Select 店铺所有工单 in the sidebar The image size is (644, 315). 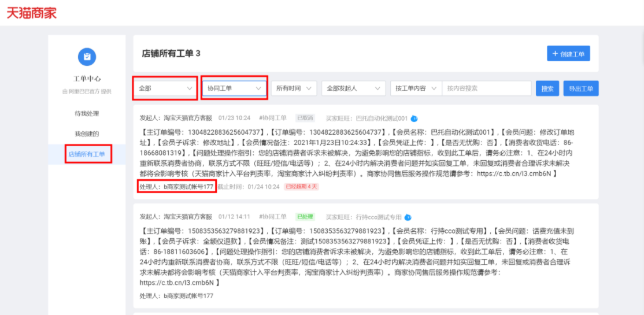click(x=87, y=154)
